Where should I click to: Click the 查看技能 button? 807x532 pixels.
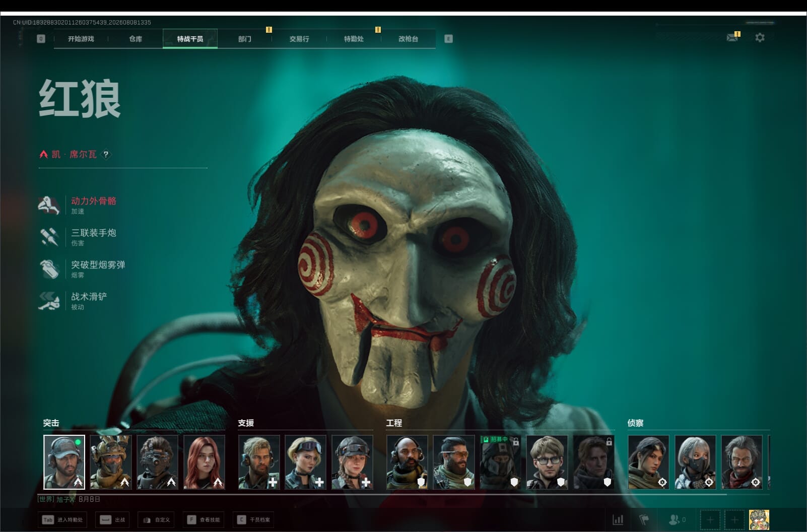204,519
